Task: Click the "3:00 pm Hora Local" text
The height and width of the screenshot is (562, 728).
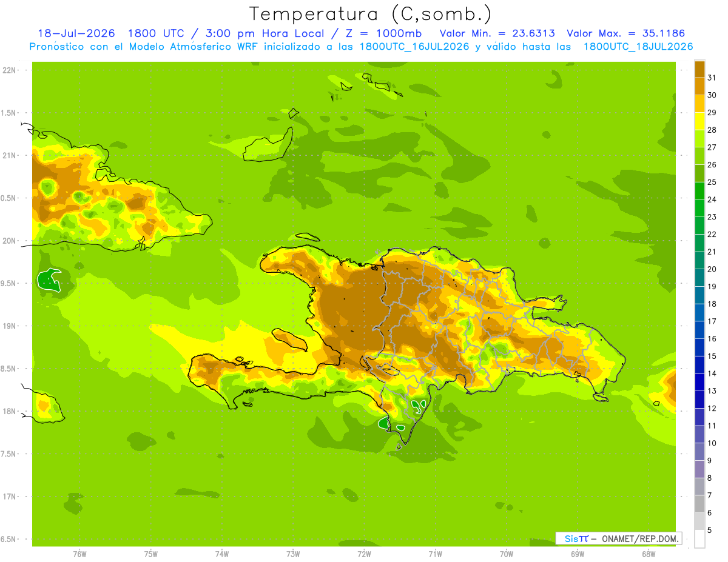Action: click(265, 33)
